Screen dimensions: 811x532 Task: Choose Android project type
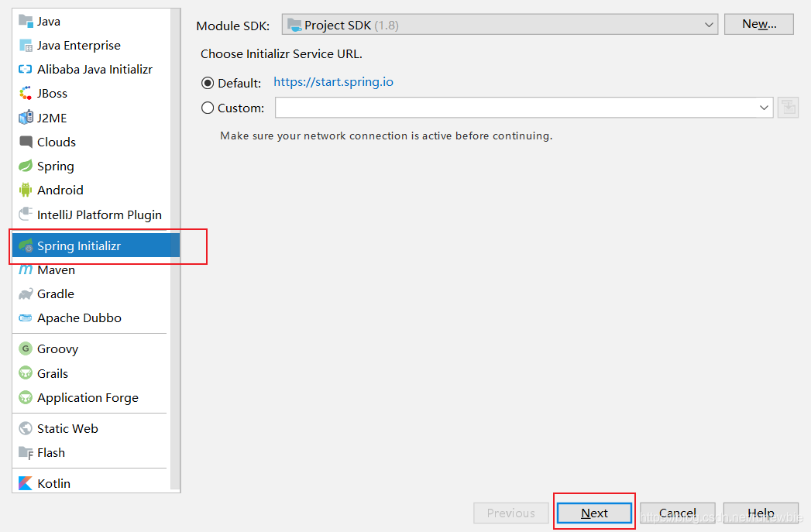pos(91,190)
